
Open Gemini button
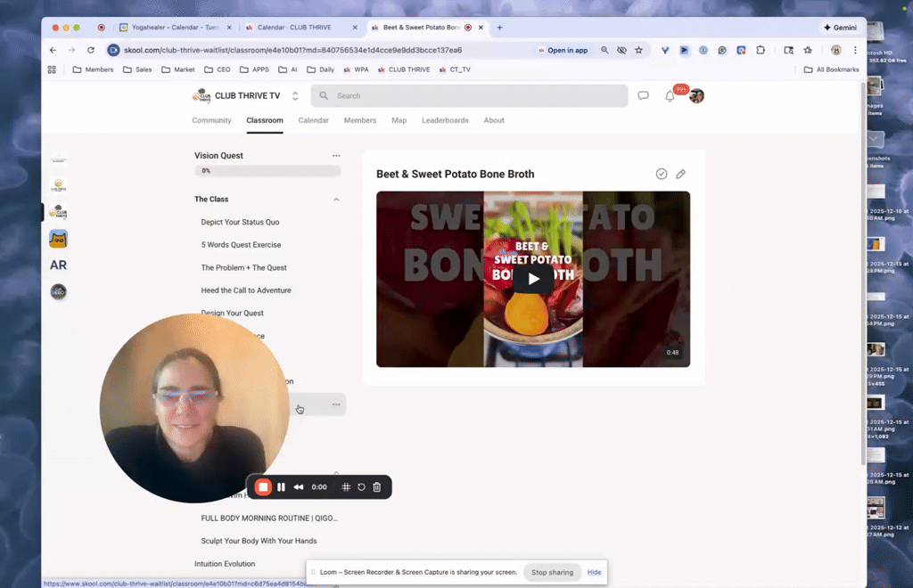tap(840, 28)
